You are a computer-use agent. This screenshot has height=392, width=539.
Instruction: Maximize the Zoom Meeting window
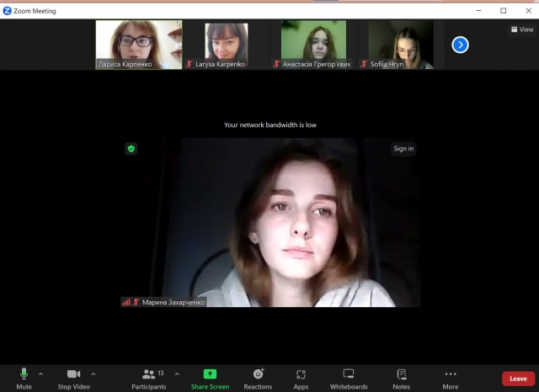pyautogui.click(x=504, y=11)
